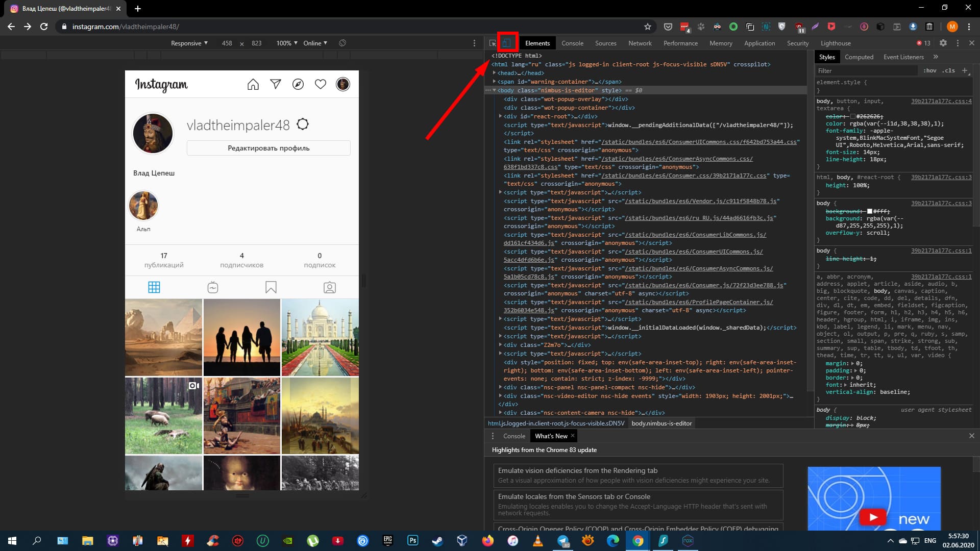Open Chrome main menu
Image resolution: width=980 pixels, height=551 pixels.
pos(968,27)
